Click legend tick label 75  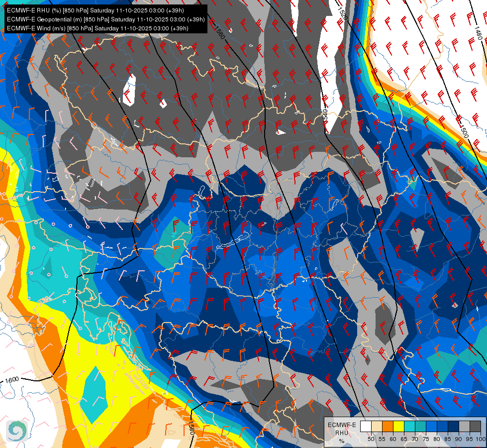(426, 439)
